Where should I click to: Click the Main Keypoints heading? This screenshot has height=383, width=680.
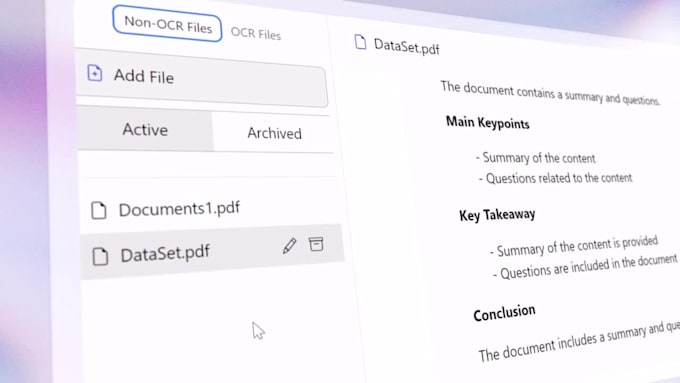coord(487,123)
